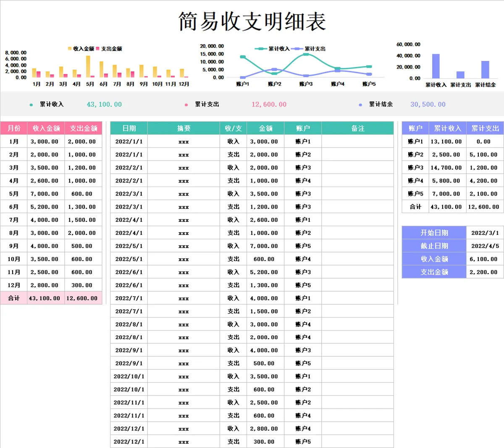The width and height of the screenshot is (504, 448).
Task: Click the 摘要 column header
Action: coord(184,128)
